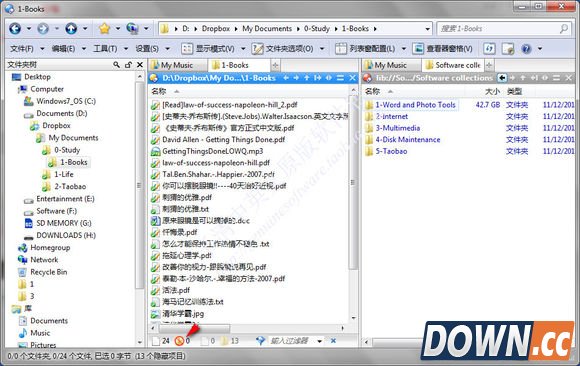Viewport: 580px width, 366px height.
Task: Select the 1-Books tab in the left pane
Action: 239,65
